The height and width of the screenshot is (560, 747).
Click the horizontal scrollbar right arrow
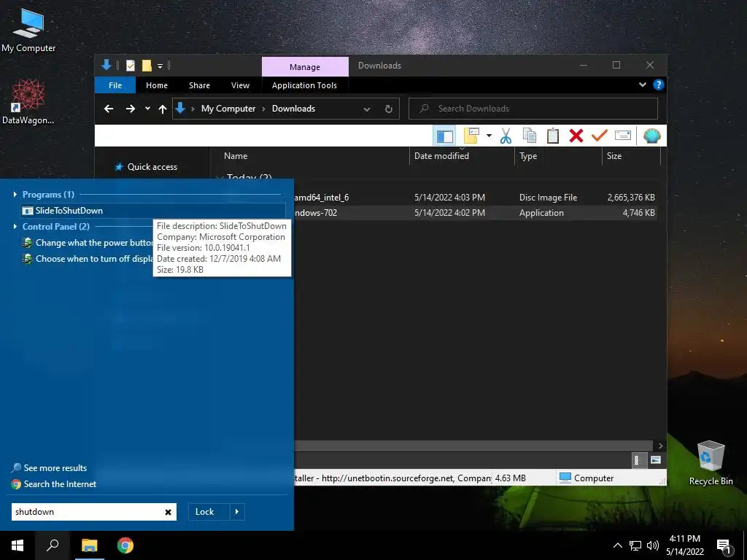[660, 446]
